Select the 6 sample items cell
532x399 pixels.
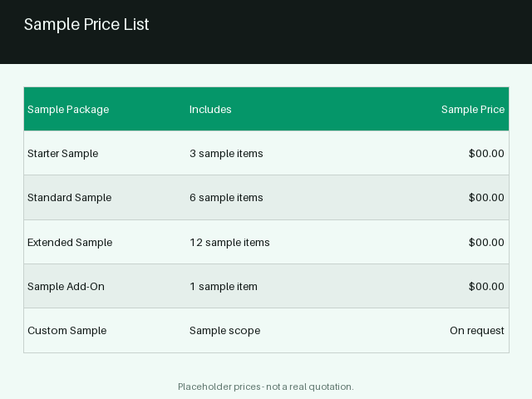[x=226, y=198]
